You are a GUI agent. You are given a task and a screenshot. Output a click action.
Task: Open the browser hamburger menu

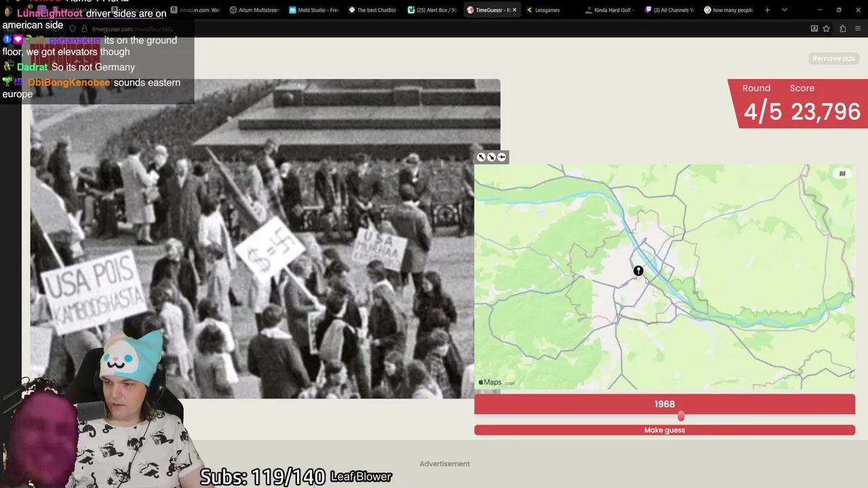pos(857,28)
